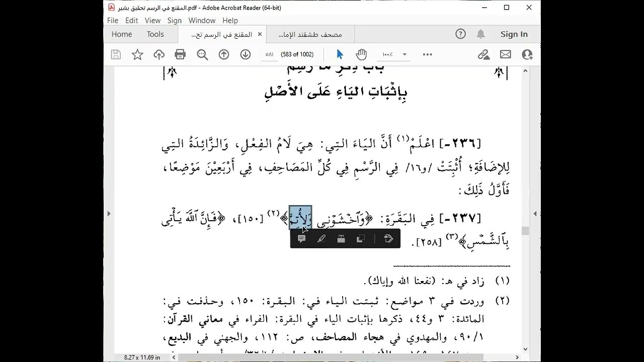Maximize the Acrobat Reader window

point(507,8)
